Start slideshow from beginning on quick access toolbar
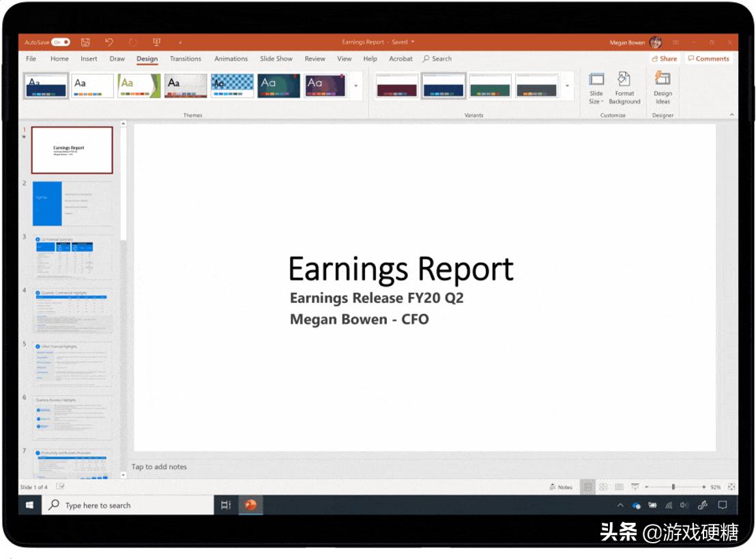The height and width of the screenshot is (559, 756). coord(157,42)
